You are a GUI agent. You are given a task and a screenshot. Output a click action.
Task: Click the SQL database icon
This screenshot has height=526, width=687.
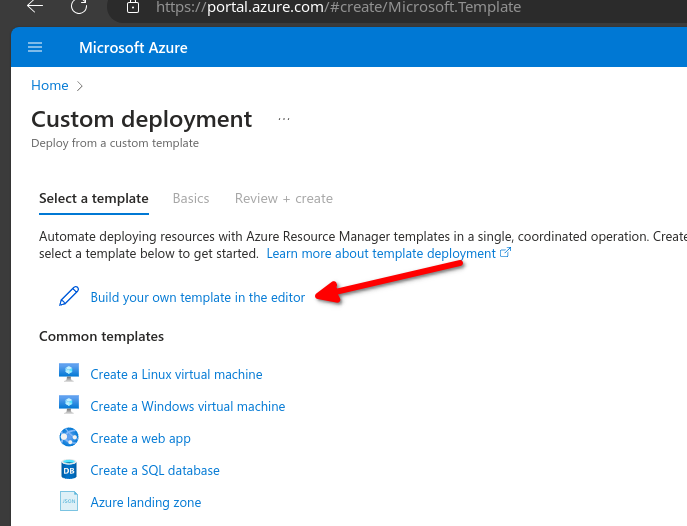(x=69, y=470)
